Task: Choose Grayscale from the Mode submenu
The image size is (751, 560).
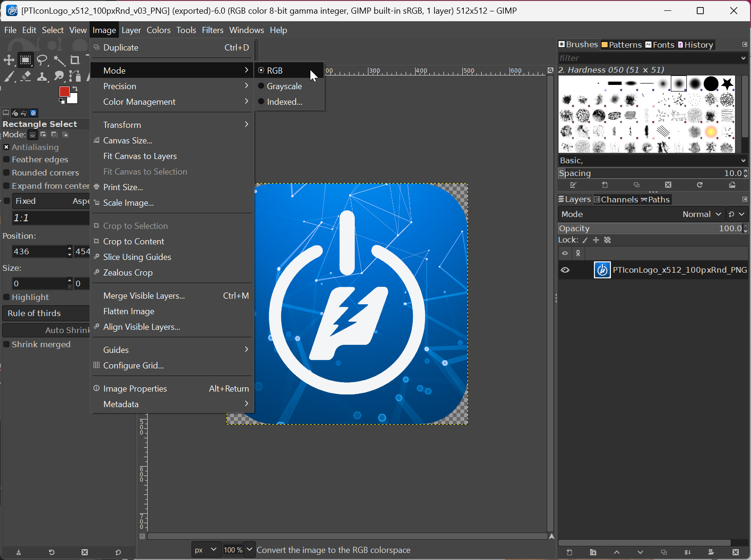Action: pos(289,86)
